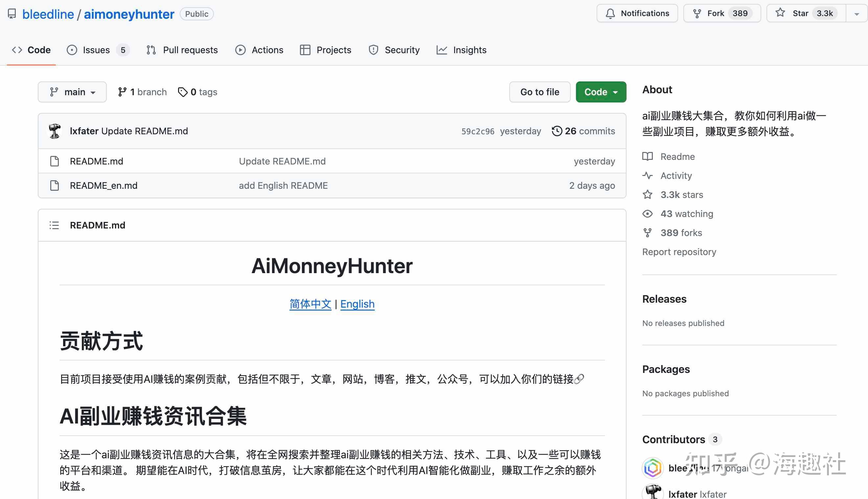Click the Activity pulse icon in the sidebar

point(648,176)
